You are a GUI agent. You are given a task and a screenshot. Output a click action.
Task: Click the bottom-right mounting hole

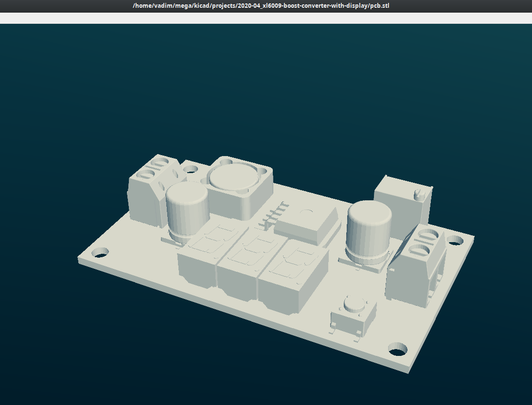(399, 348)
